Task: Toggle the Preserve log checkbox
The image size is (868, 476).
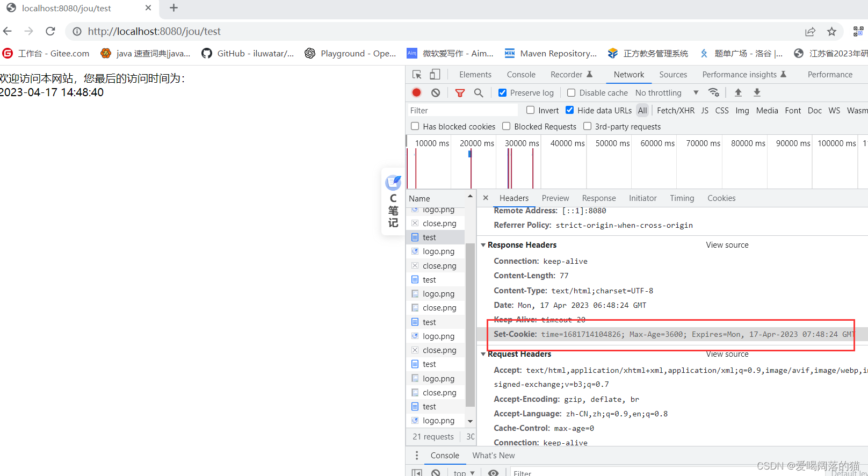Action: click(502, 92)
